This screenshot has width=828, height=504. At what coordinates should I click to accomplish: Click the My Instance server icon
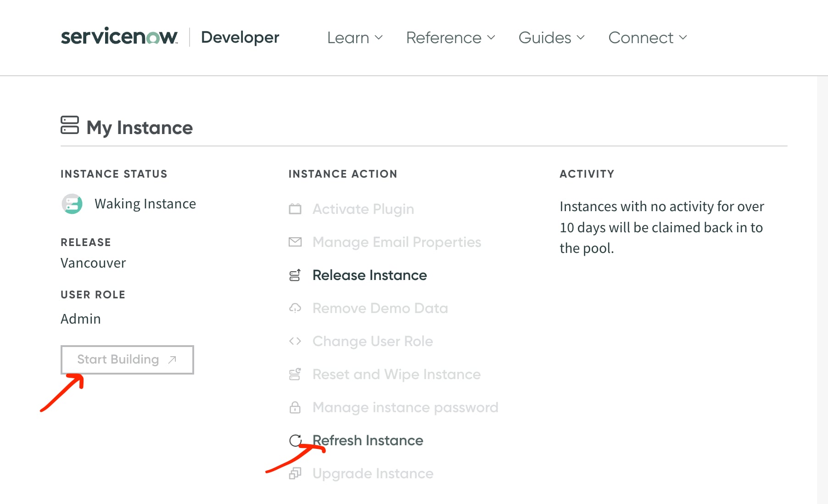tap(70, 125)
